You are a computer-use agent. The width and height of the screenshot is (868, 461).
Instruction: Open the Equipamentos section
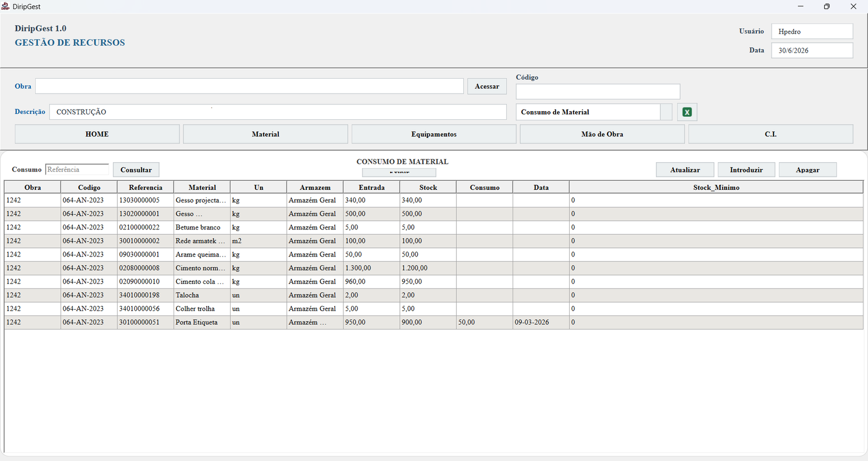(434, 134)
